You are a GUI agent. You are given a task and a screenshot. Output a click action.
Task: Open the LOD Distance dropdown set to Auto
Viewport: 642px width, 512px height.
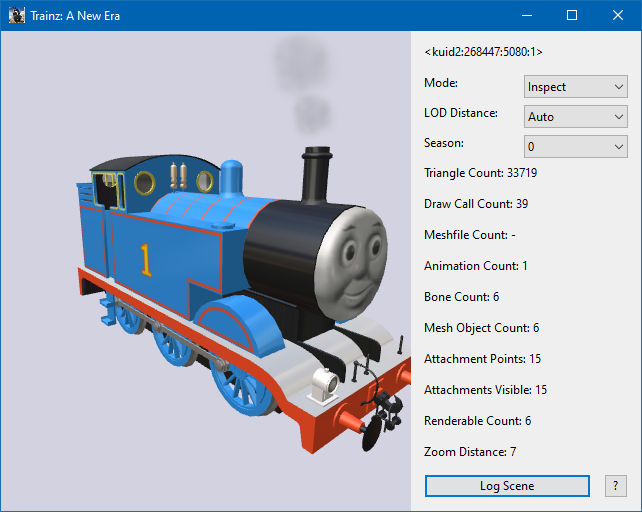coord(575,117)
